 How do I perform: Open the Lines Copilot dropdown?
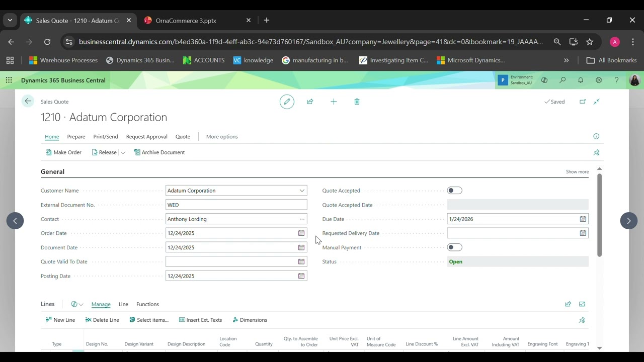77,304
